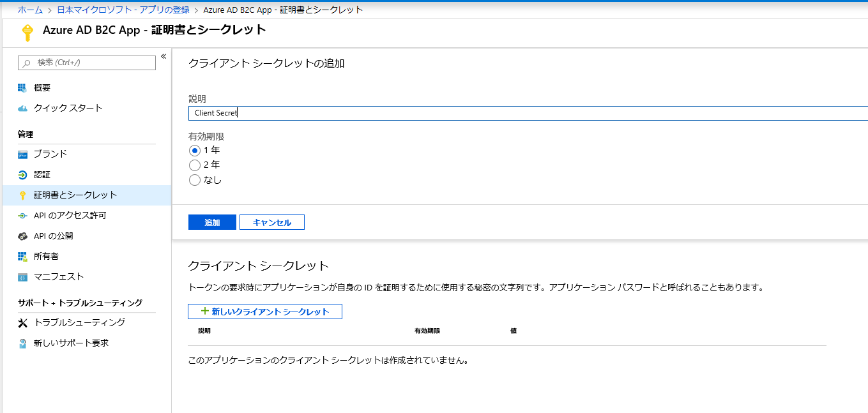This screenshot has width=868, height=413.
Task: Collapse the sidebar with the double chevron
Action: coord(164,56)
